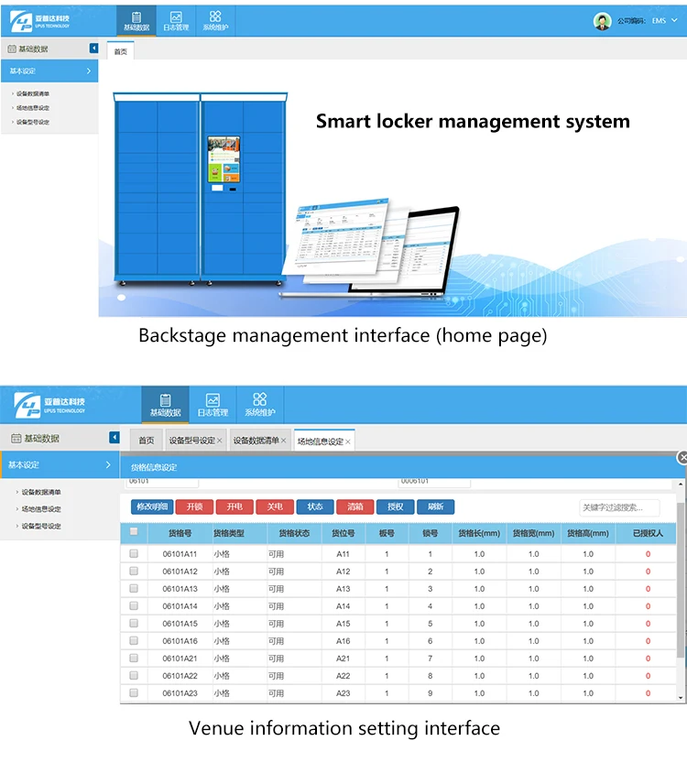
Task: Focus the 关键字过滤搜索 search field
Action: (619, 507)
